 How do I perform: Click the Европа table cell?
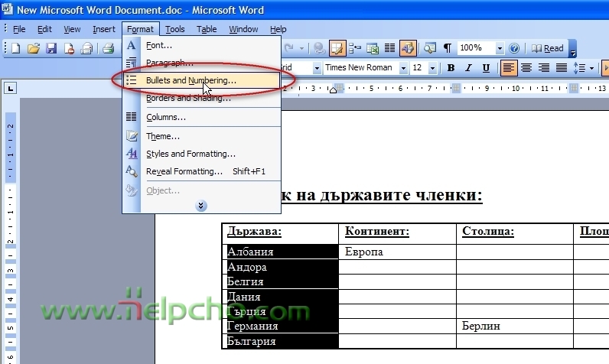click(x=397, y=252)
